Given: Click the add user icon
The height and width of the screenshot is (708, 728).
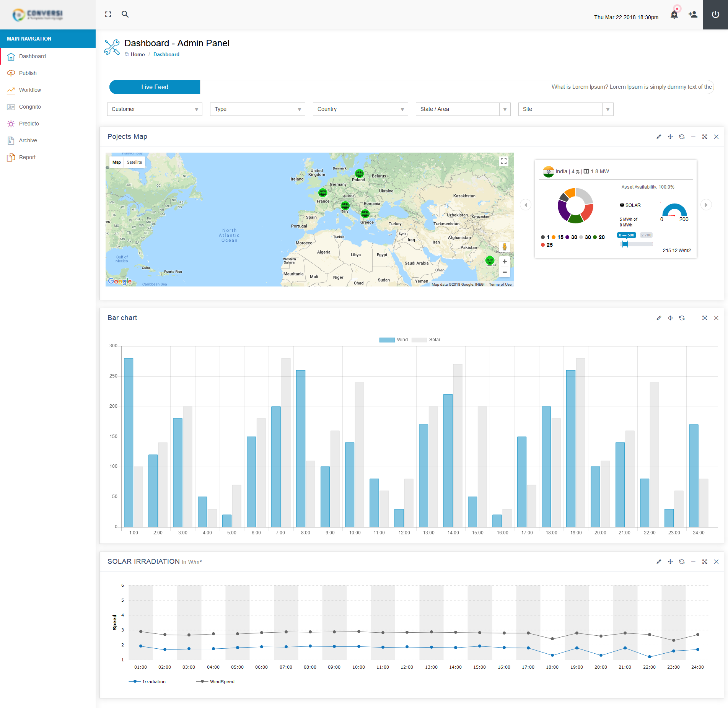Looking at the screenshot, I should (x=693, y=15).
